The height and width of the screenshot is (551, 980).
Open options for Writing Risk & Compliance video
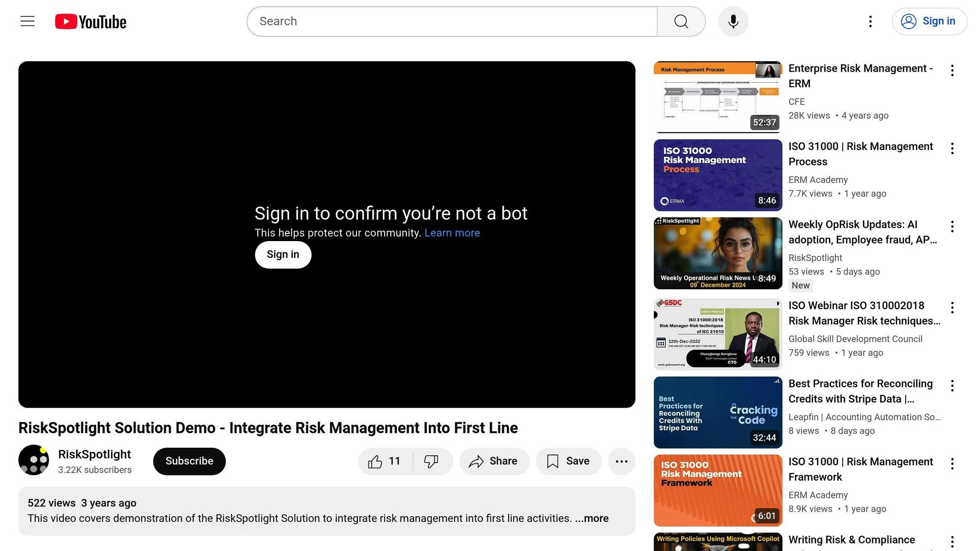click(x=952, y=541)
